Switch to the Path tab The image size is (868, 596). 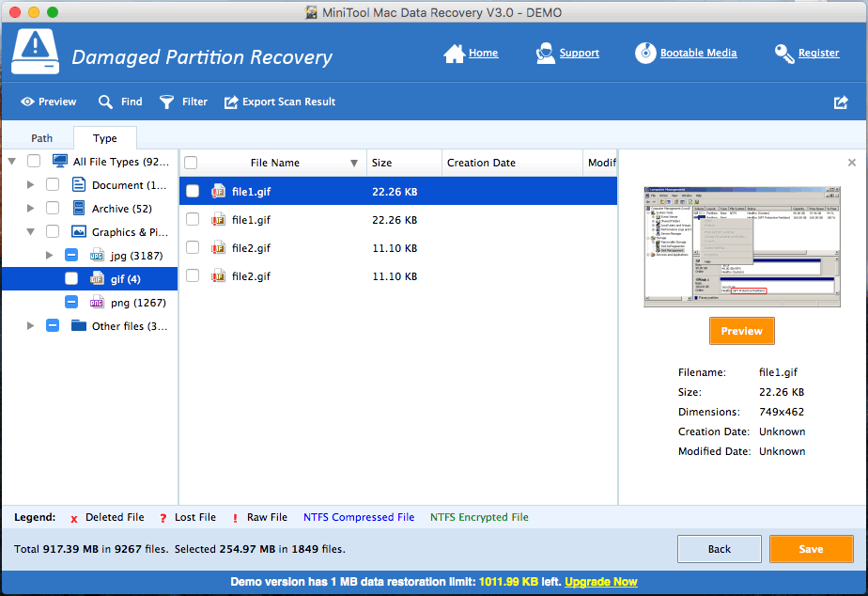[41, 138]
